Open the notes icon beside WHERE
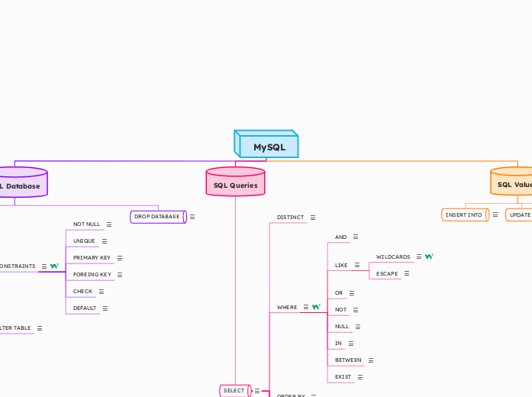This screenshot has height=397, width=532. tap(306, 307)
